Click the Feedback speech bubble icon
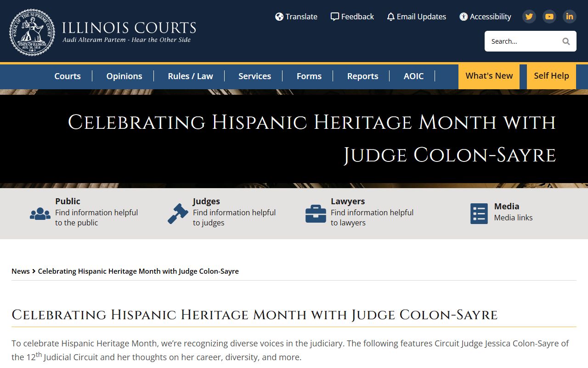Screen dimensions: 588x368 click(x=335, y=17)
